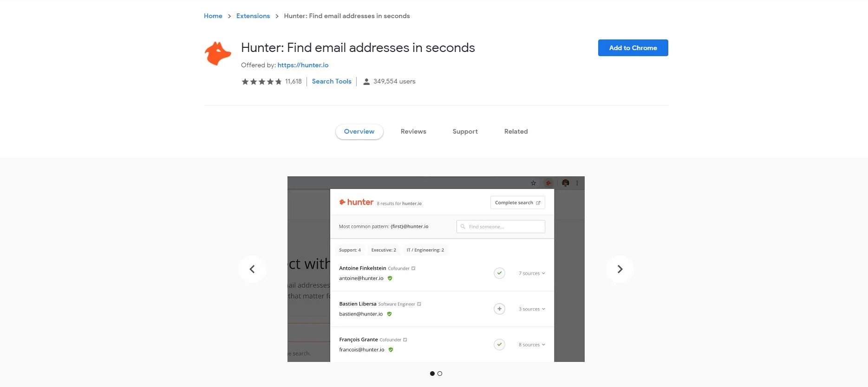Click the five-star rating icons

261,82
